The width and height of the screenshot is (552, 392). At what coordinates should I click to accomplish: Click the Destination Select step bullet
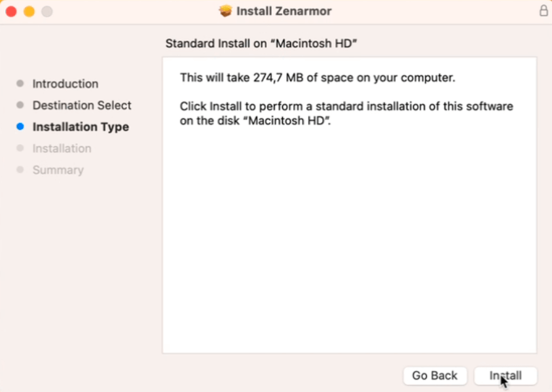click(20, 105)
